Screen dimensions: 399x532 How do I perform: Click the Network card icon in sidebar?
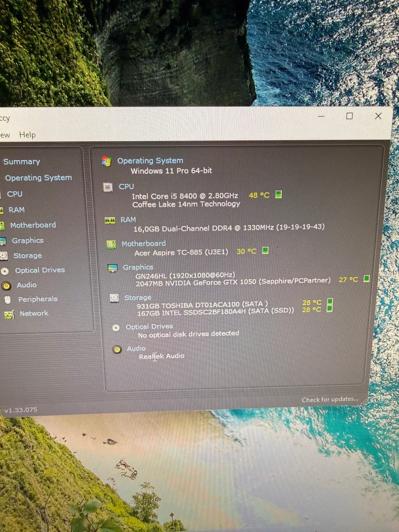click(x=9, y=315)
